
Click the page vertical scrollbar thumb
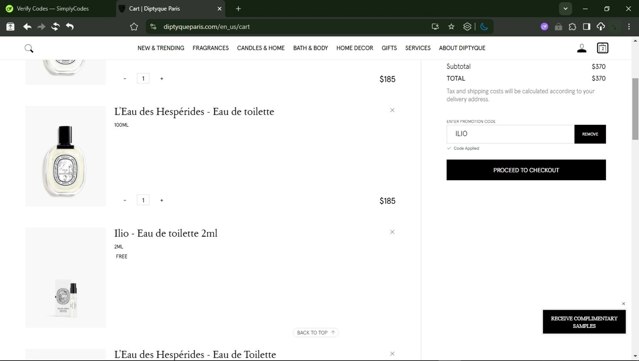click(635, 109)
